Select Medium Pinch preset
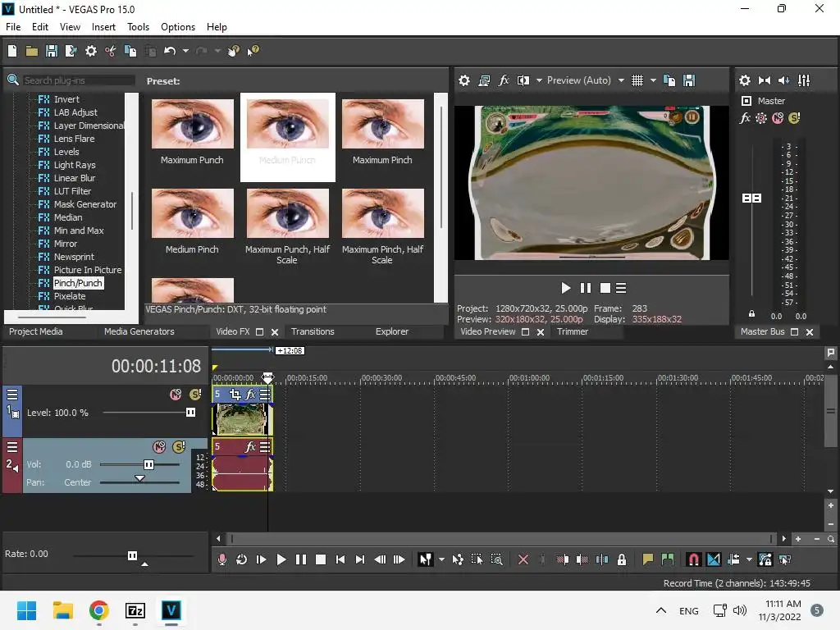This screenshot has width=840, height=630. (x=192, y=221)
